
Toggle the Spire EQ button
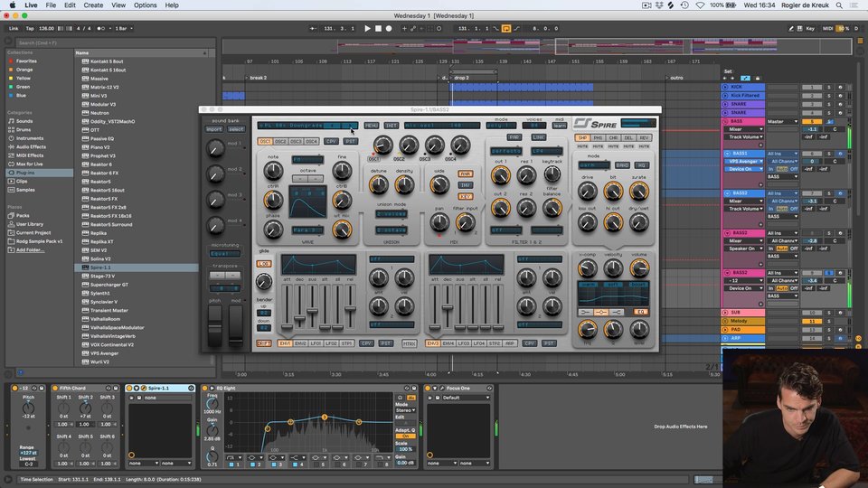640,312
